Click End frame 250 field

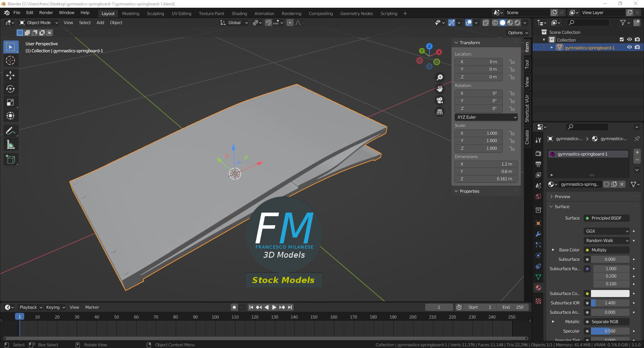point(513,307)
